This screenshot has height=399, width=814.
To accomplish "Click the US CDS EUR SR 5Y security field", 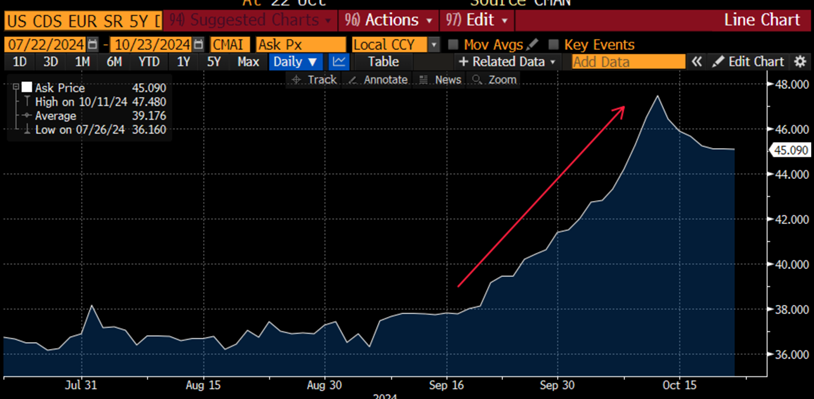I will [83, 21].
